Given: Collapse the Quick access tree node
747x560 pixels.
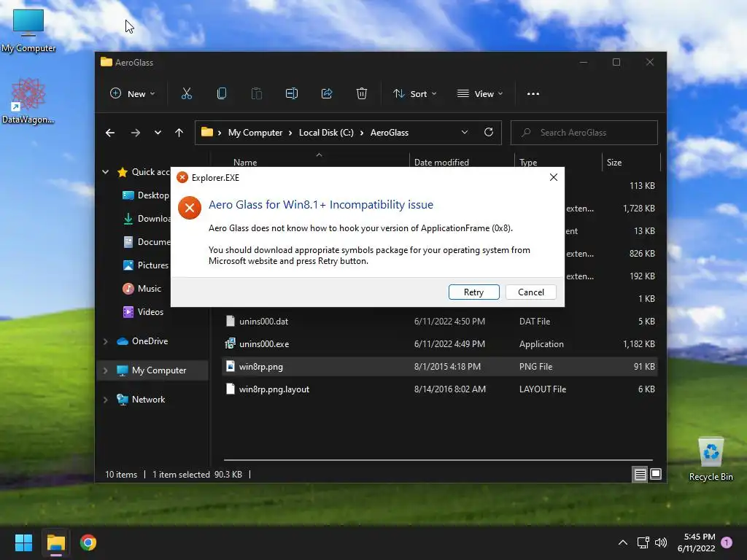Looking at the screenshot, I should 105,172.
